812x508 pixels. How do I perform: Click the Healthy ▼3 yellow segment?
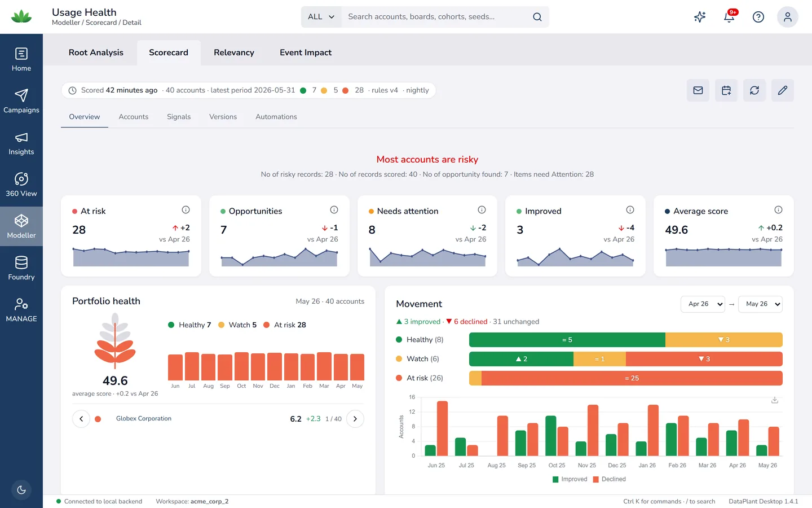click(x=724, y=340)
